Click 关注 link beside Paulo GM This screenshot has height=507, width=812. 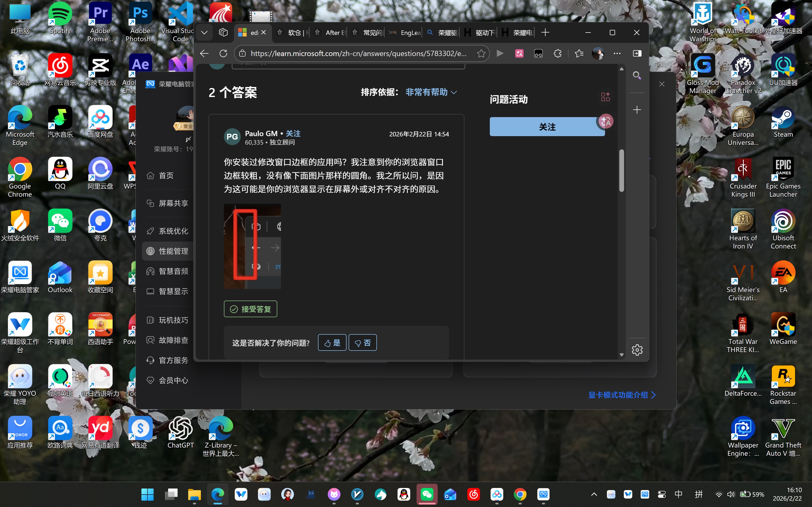coord(293,133)
